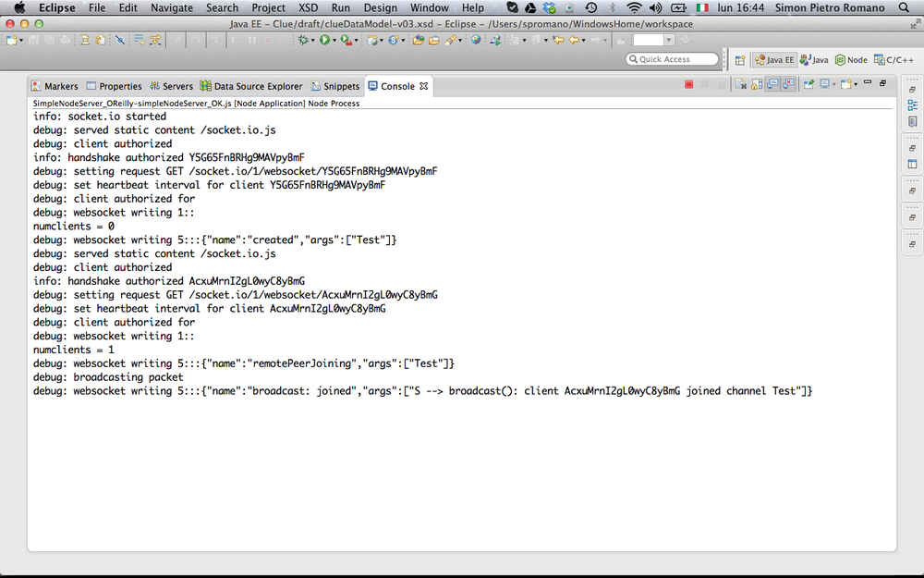Expand the Open Console dropdown
924x578 pixels.
click(x=855, y=85)
